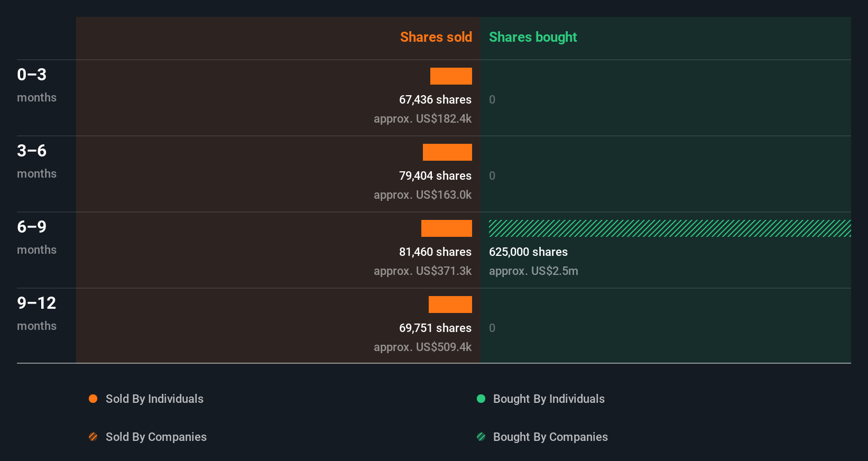
Task: Click the orange bar for 6–9 months
Action: coord(447,228)
